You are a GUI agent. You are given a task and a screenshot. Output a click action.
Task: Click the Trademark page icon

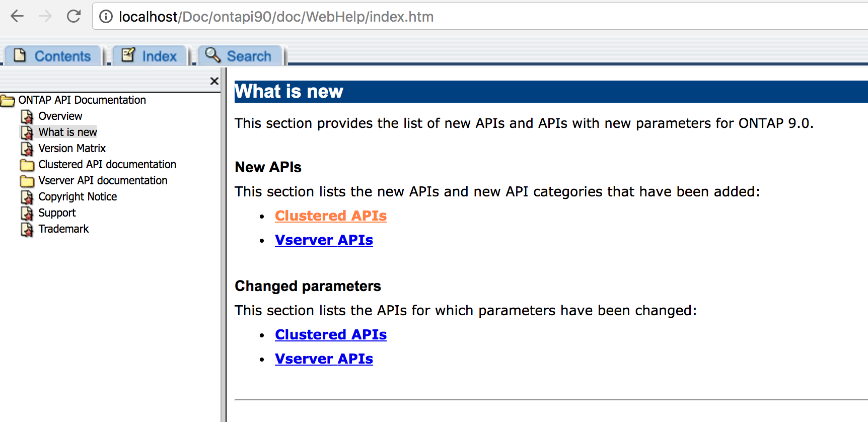[27, 229]
